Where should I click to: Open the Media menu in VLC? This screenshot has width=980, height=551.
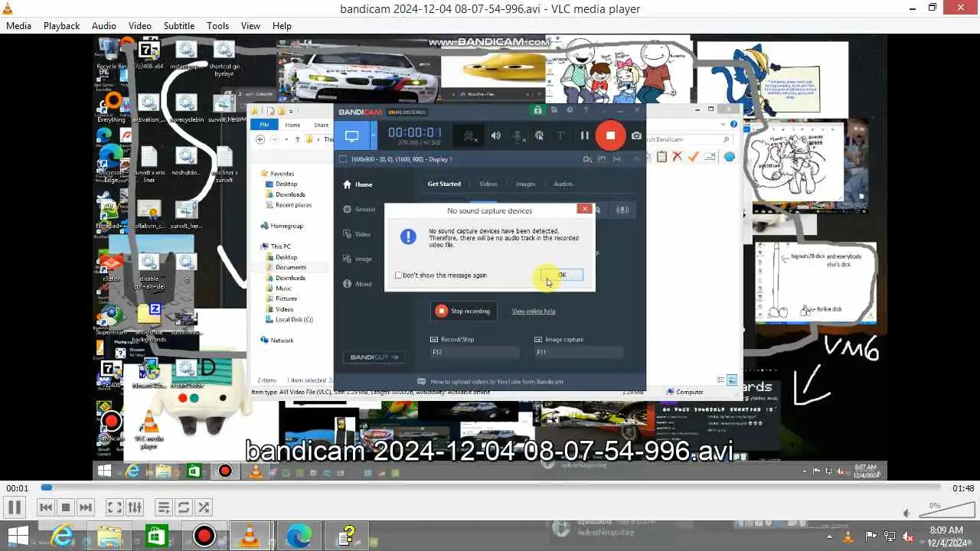18,25
